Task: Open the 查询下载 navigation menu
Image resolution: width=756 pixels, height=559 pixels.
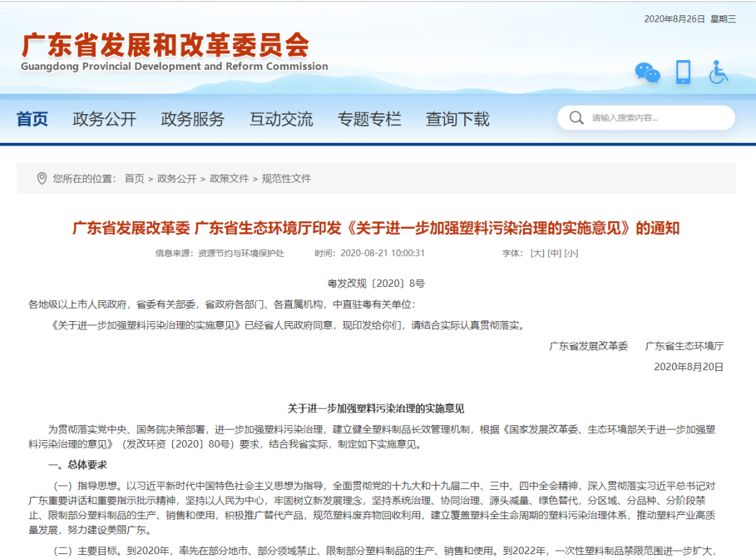Action: (458, 118)
